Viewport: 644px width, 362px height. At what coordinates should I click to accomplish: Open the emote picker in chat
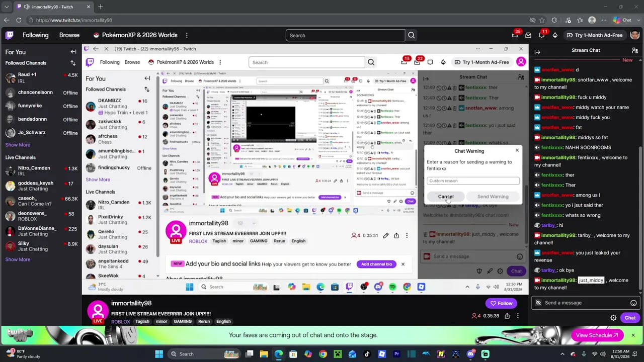point(633,303)
